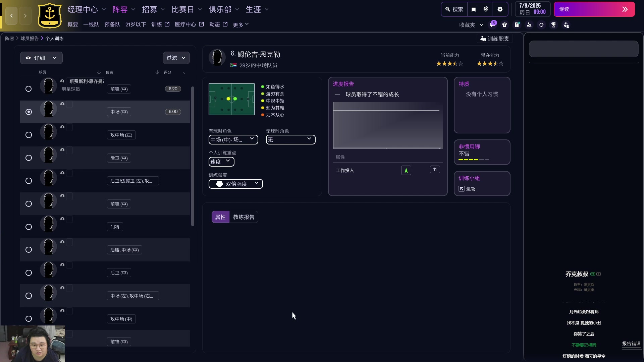Open the world globe icon near search

[x=486, y=9]
